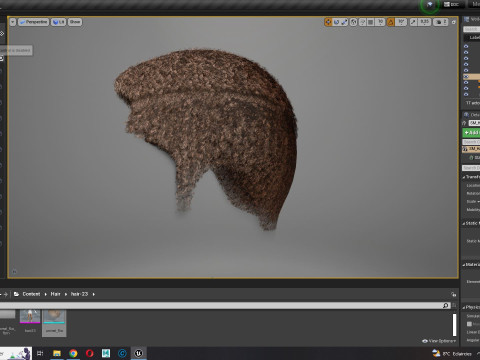Maximize or restore the viewport
This screenshot has height=360, width=480.
pyautogui.click(x=454, y=22)
